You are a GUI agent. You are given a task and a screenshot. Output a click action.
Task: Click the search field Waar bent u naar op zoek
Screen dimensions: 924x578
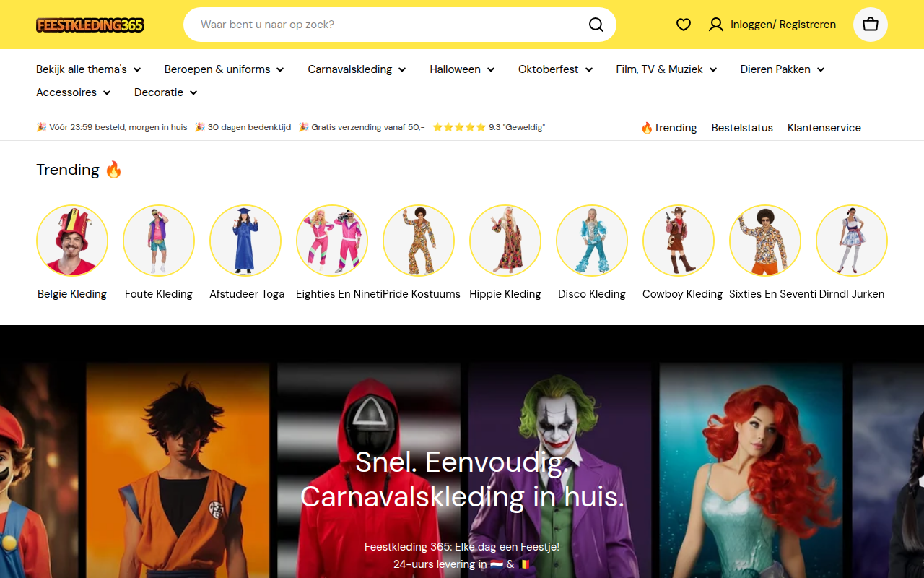400,25
